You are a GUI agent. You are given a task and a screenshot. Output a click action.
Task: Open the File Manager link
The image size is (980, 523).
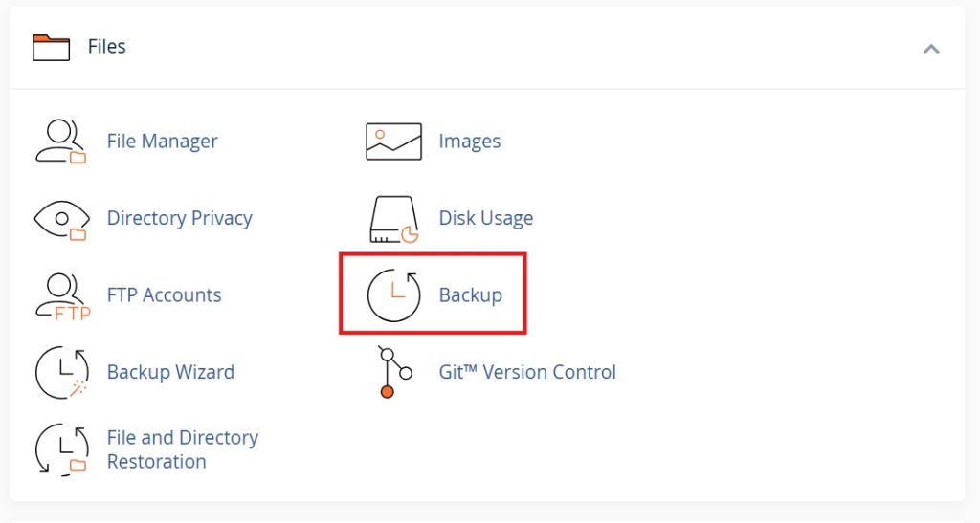(x=162, y=142)
